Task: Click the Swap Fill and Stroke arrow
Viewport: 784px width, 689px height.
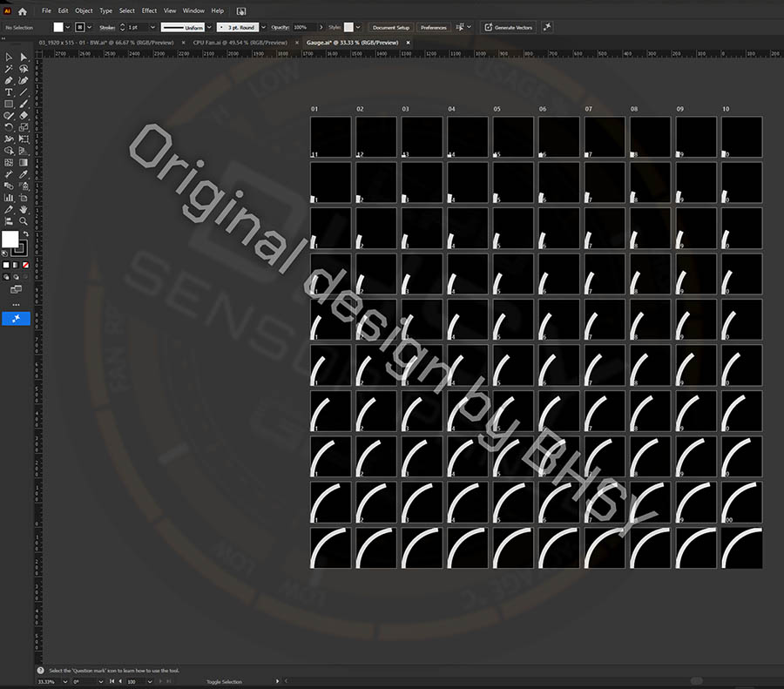Action: click(25, 233)
